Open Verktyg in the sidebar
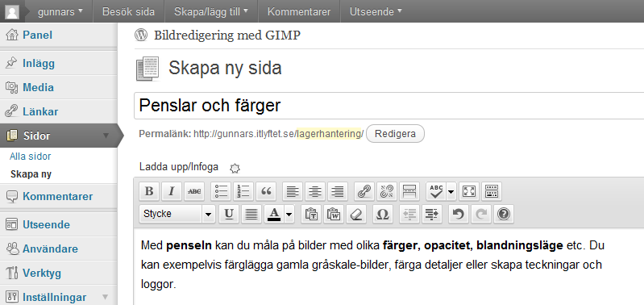This screenshot has width=644, height=305. (x=41, y=274)
